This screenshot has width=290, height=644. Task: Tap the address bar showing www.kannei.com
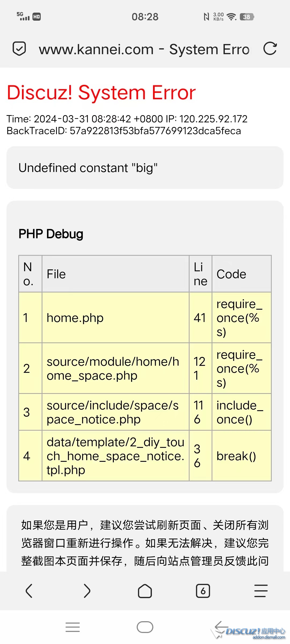(x=144, y=49)
